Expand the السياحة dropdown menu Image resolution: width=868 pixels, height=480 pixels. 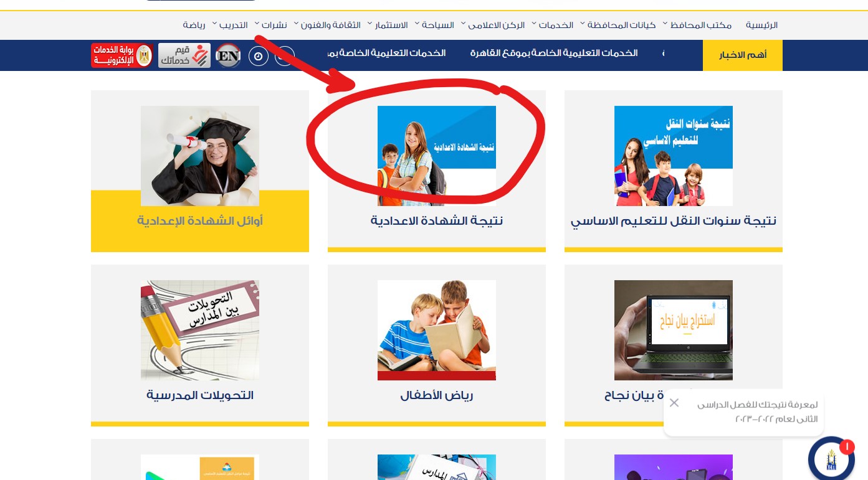tap(434, 25)
